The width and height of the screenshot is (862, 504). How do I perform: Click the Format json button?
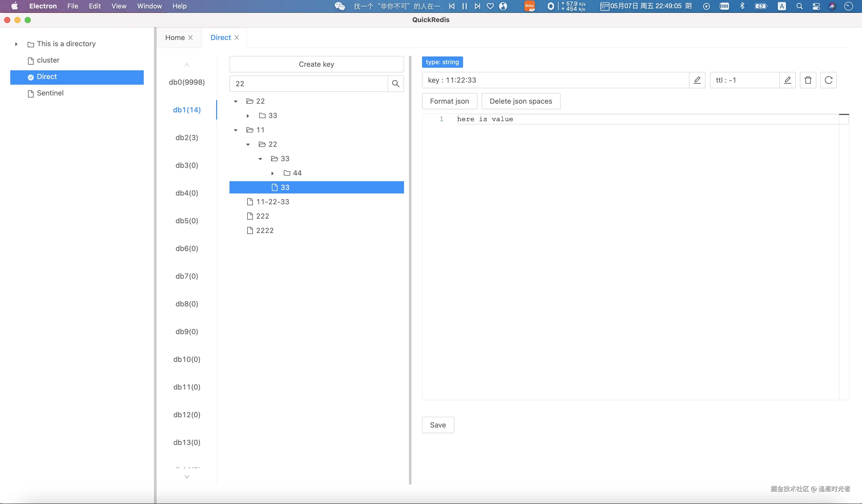(449, 101)
